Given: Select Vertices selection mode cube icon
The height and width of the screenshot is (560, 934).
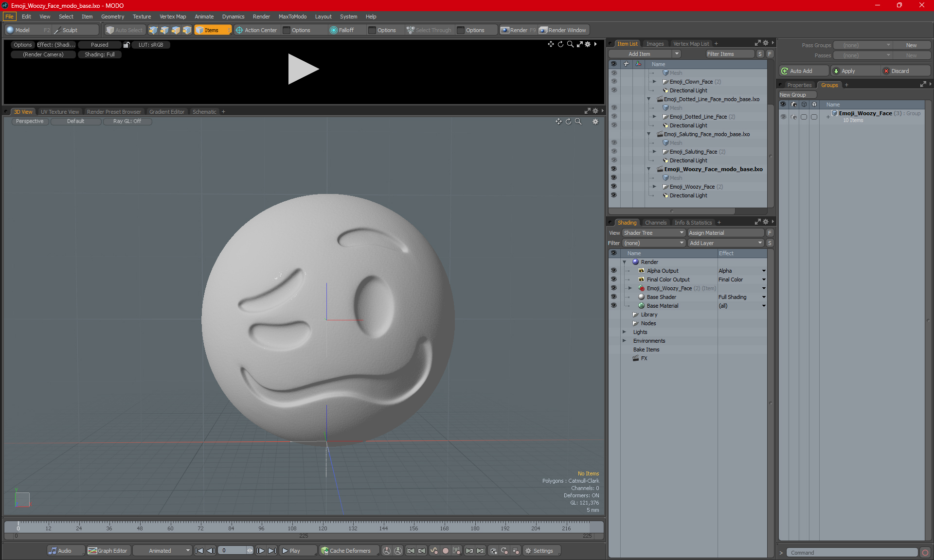Looking at the screenshot, I should click(x=153, y=30).
